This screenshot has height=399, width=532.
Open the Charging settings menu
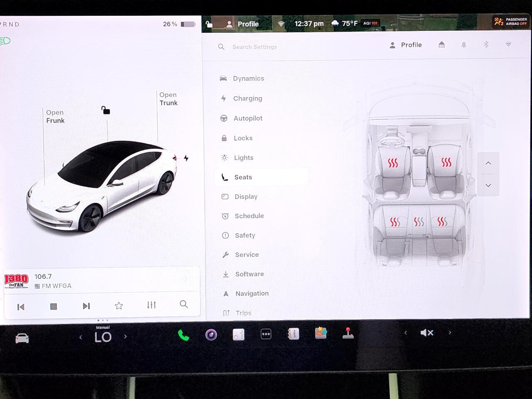(241, 98)
